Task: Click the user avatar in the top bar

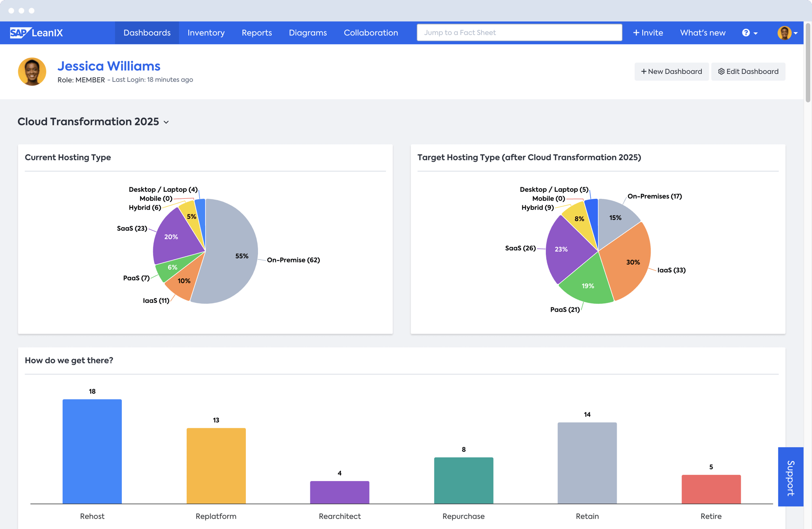Action: pos(785,32)
